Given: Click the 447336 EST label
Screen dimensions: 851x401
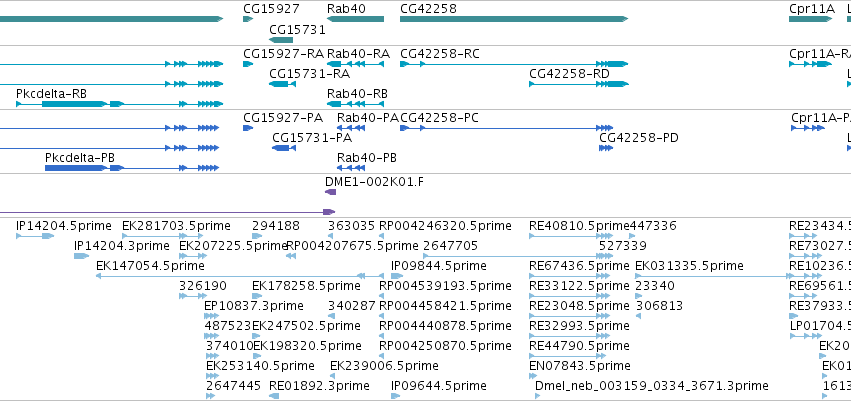Looking at the screenshot, I should 653,226.
